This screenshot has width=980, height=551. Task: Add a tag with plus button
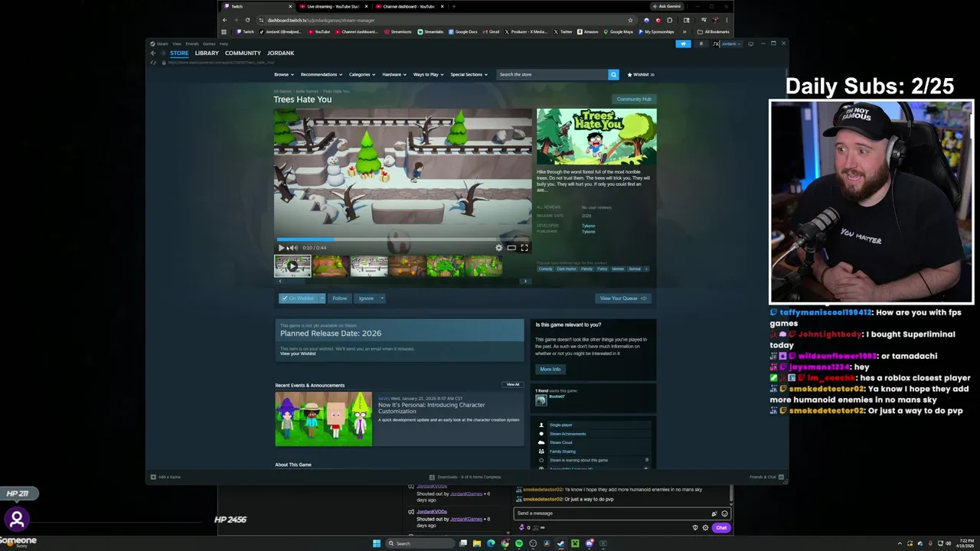646,269
